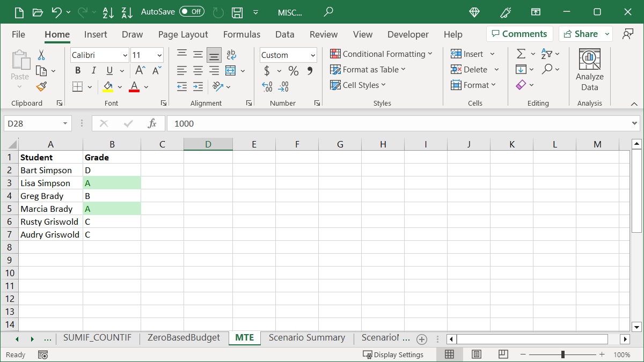Screen dimensions: 644x362
Task: Expand the Fill Color dropdown arrow
Action: tap(119, 86)
